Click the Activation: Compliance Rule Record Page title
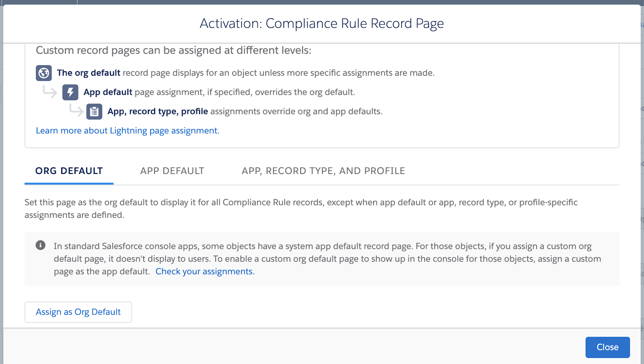 click(x=322, y=23)
